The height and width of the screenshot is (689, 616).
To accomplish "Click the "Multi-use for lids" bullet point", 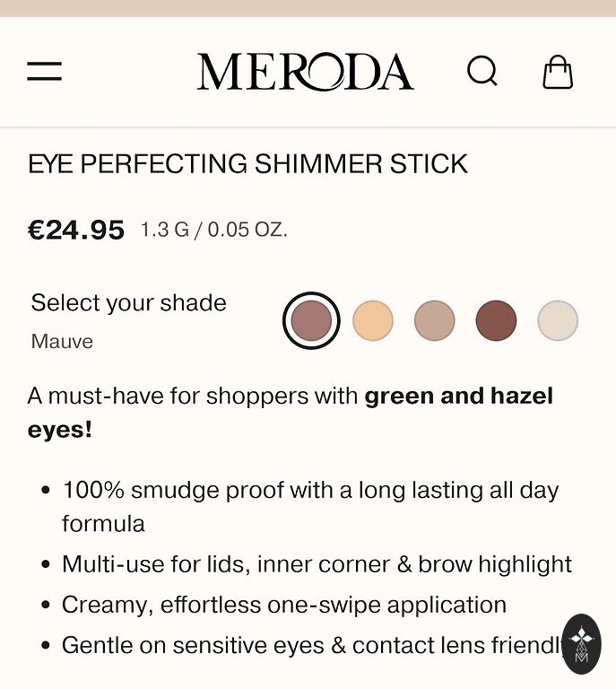I will [x=317, y=564].
